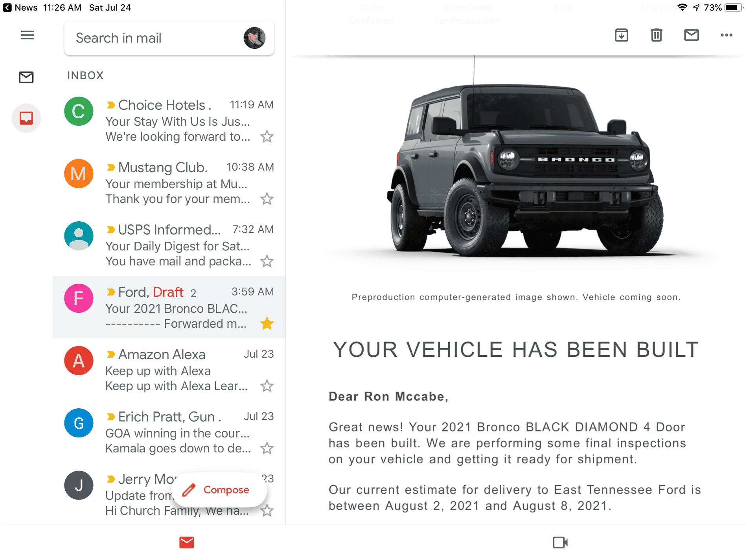Open the hamburger navigation menu
The height and width of the screenshot is (560, 747).
click(x=28, y=35)
